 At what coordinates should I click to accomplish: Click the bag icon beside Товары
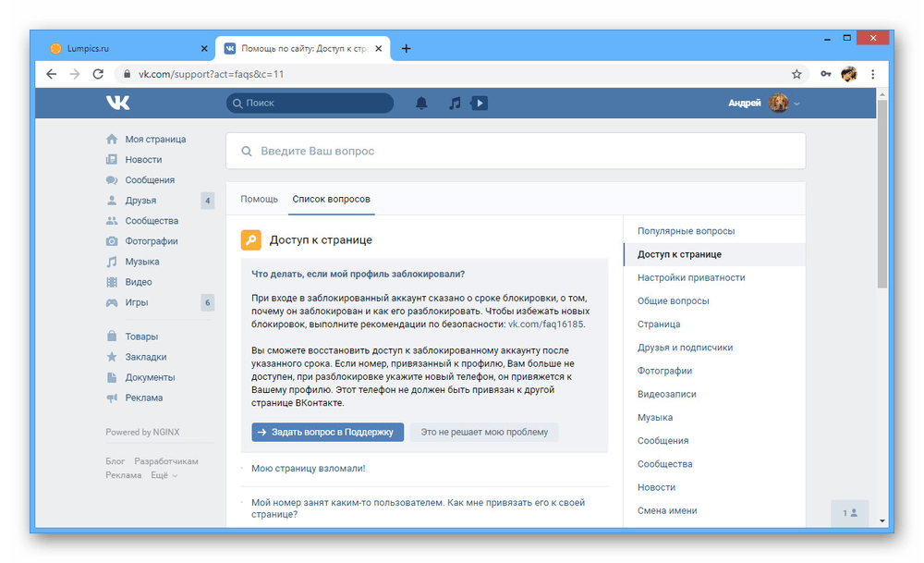(112, 336)
